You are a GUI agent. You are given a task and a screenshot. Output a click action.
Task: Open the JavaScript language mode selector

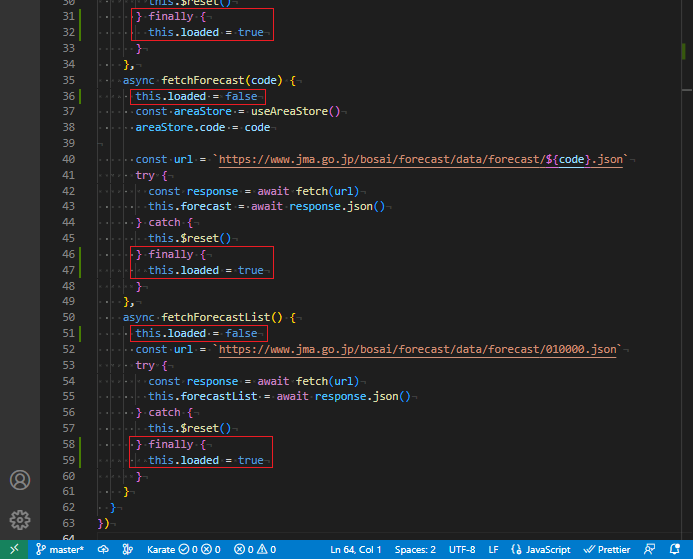coord(540,549)
